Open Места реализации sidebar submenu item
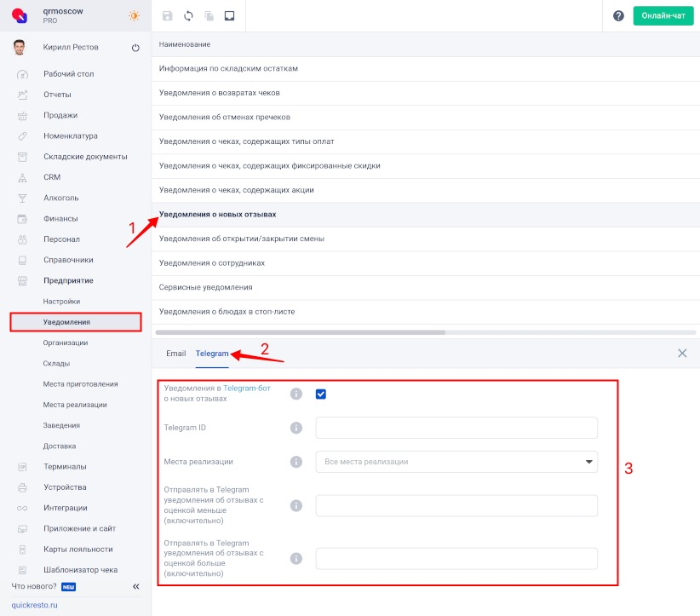Screen dimensions: 700x616 pos(75,405)
